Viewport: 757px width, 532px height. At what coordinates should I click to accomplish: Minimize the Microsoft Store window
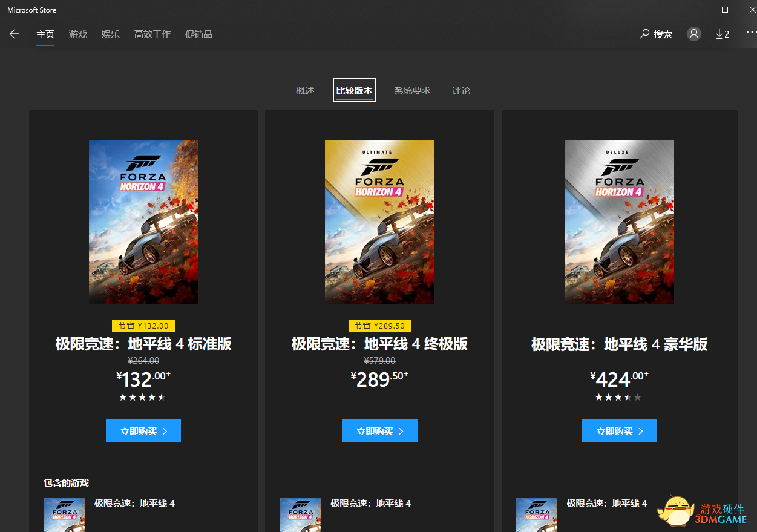click(697, 10)
